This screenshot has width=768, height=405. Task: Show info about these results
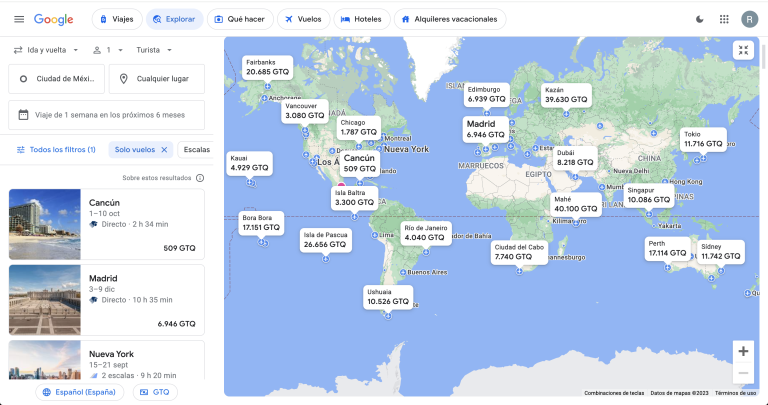tap(200, 178)
